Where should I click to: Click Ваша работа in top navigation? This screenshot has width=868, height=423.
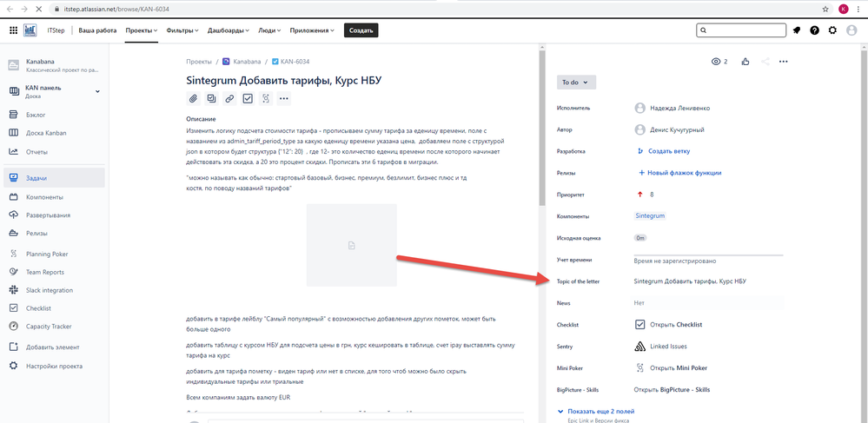[x=97, y=30]
